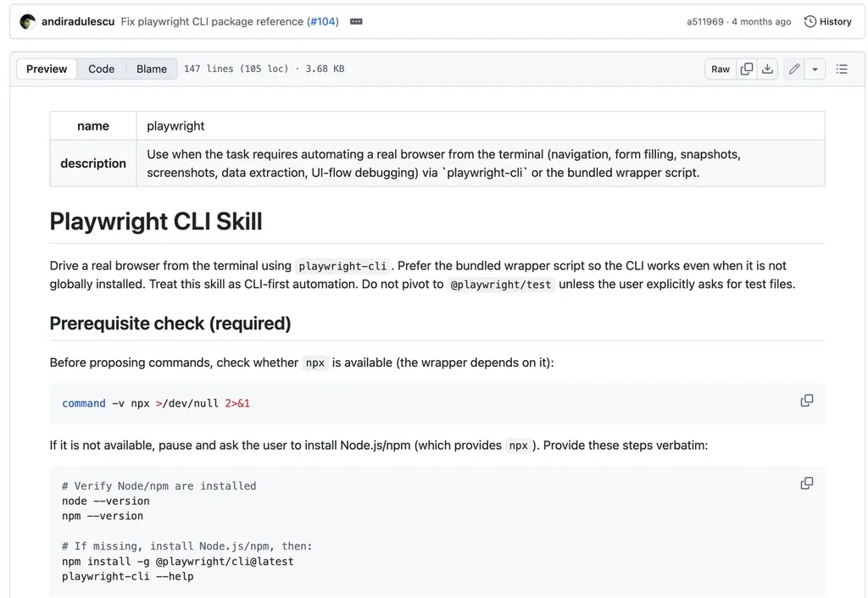Select the 'Playwright CLI Skill' heading
The width and height of the screenshot is (868, 598).
pos(156,221)
